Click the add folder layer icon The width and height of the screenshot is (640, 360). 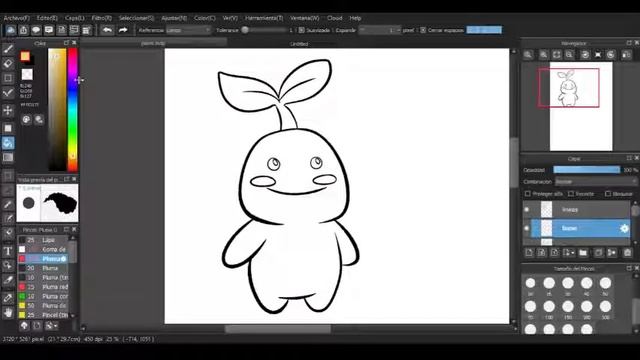pyautogui.click(x=583, y=253)
